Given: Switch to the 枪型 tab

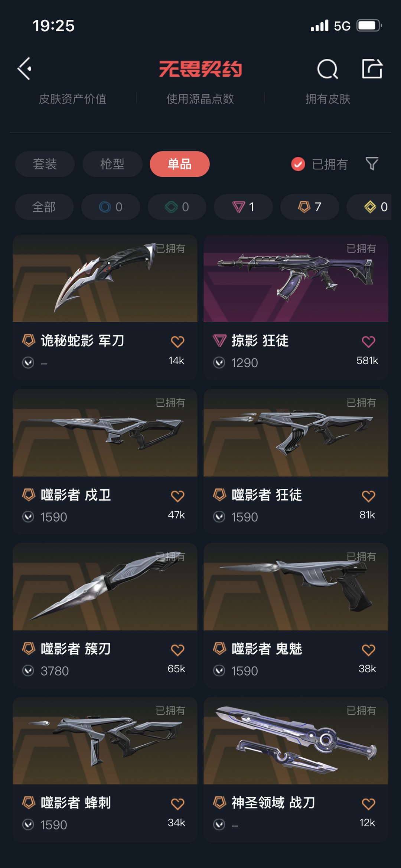Looking at the screenshot, I should [x=113, y=164].
